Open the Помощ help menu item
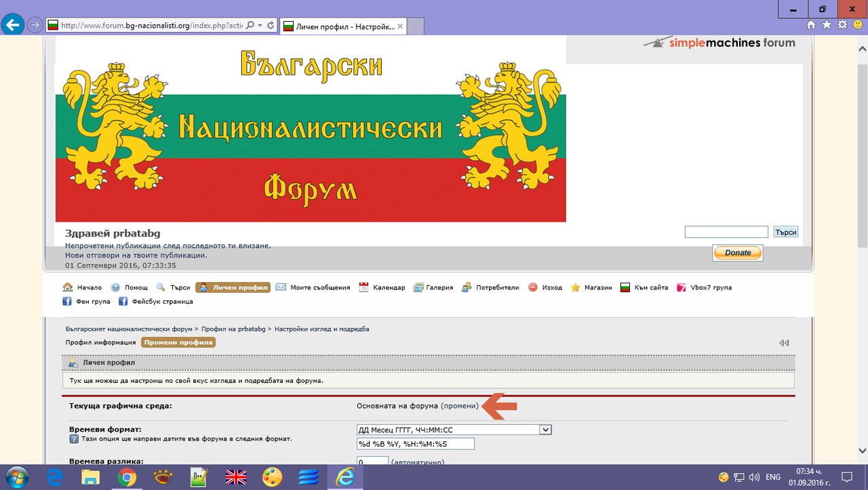 (x=129, y=287)
